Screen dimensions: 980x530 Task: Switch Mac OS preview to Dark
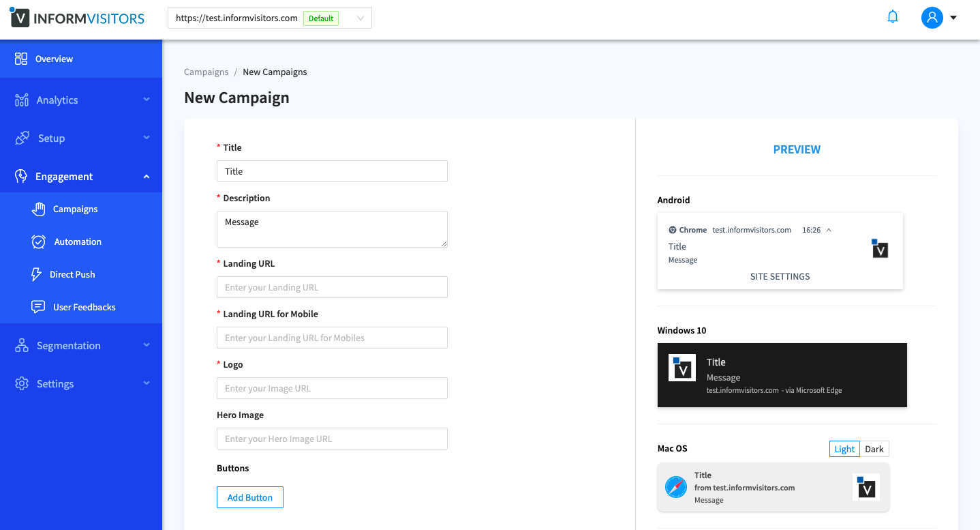click(874, 449)
